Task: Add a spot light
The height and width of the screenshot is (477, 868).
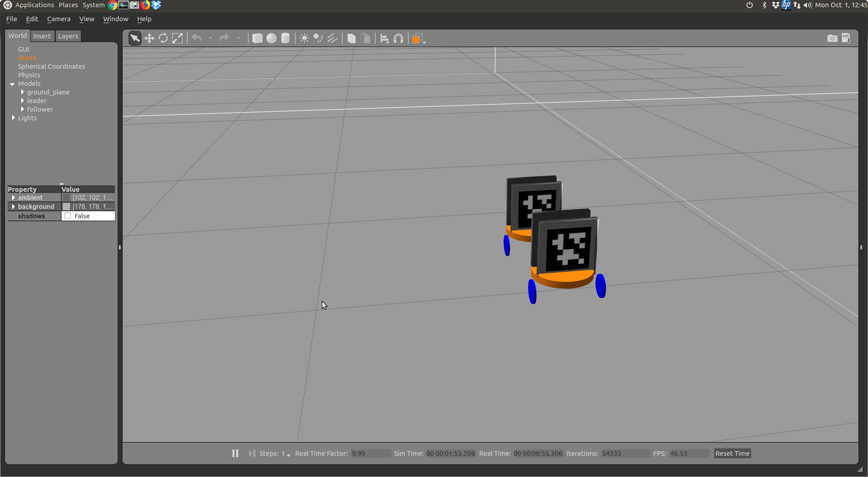Action: [x=319, y=38]
